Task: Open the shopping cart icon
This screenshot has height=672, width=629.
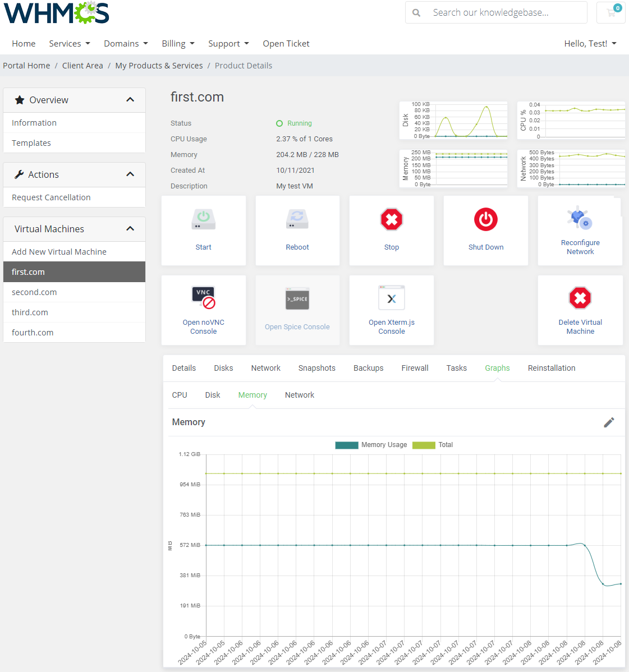Action: coord(611,12)
